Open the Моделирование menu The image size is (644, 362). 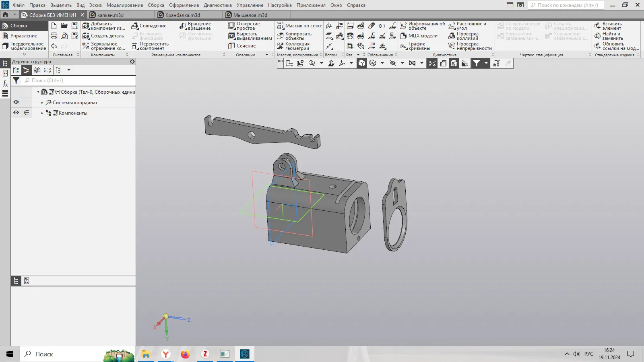coord(125,5)
